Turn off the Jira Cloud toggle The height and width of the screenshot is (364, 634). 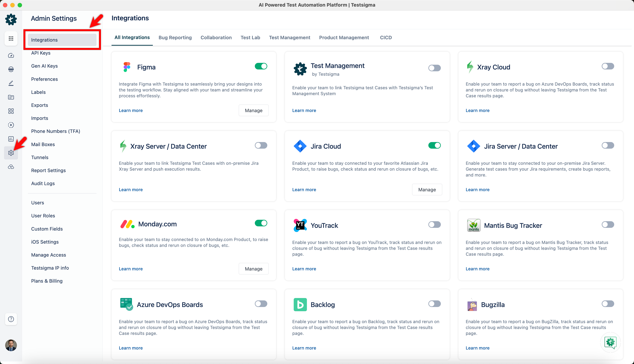[435, 145]
